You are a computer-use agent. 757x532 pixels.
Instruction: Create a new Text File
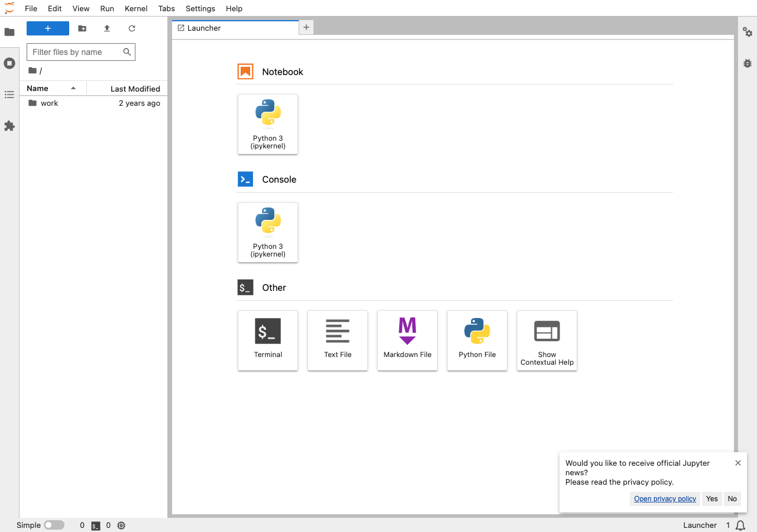tap(338, 340)
